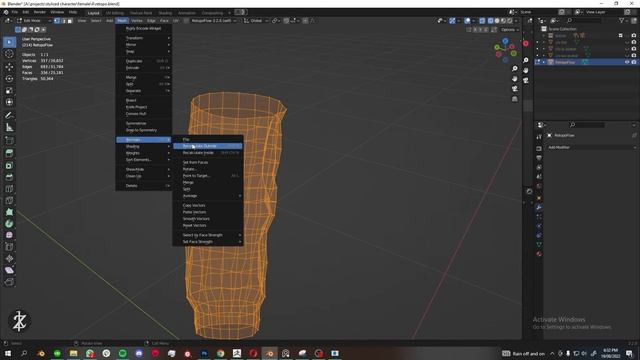Click the outliner search field
This screenshot has width=640, height=360.
click(585, 20)
